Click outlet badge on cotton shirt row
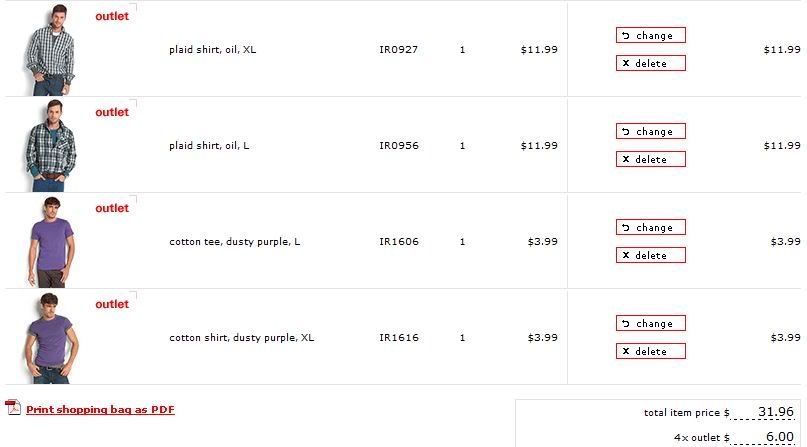Viewport: 807px width, 447px height. click(x=112, y=305)
